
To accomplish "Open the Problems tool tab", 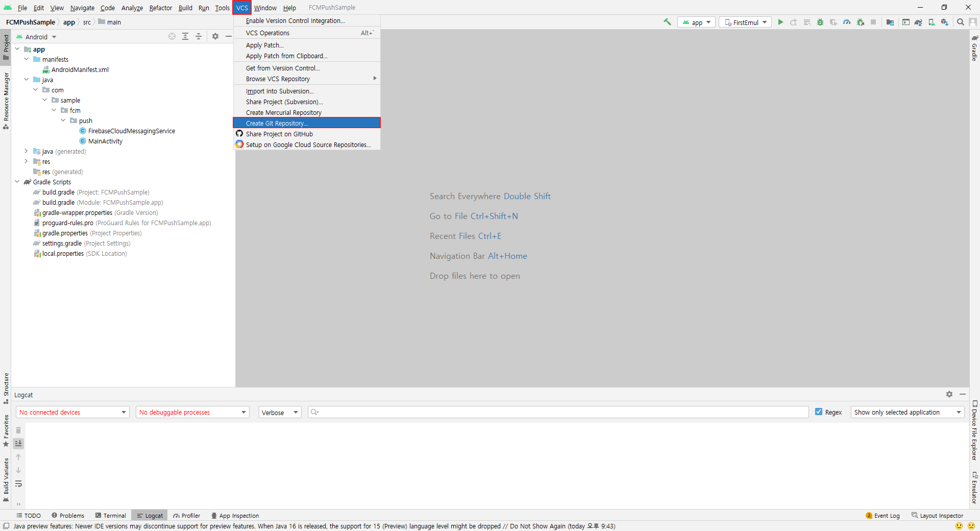I will 68,515.
